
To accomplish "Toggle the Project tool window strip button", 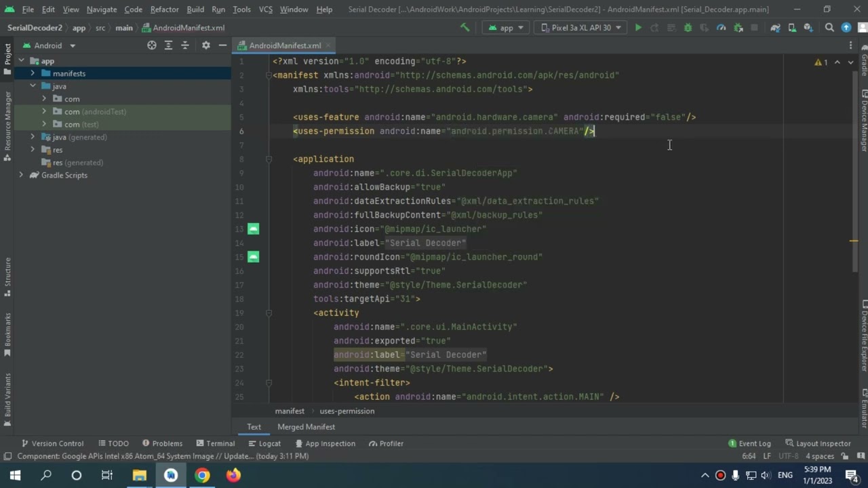I will tap(7, 60).
